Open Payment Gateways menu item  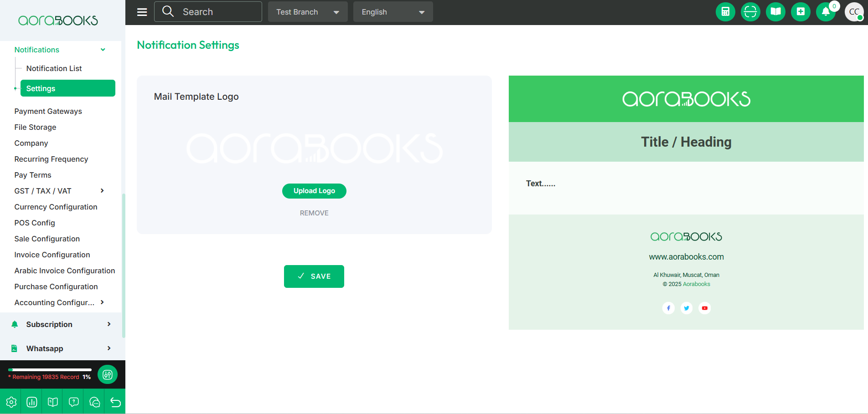pos(48,111)
